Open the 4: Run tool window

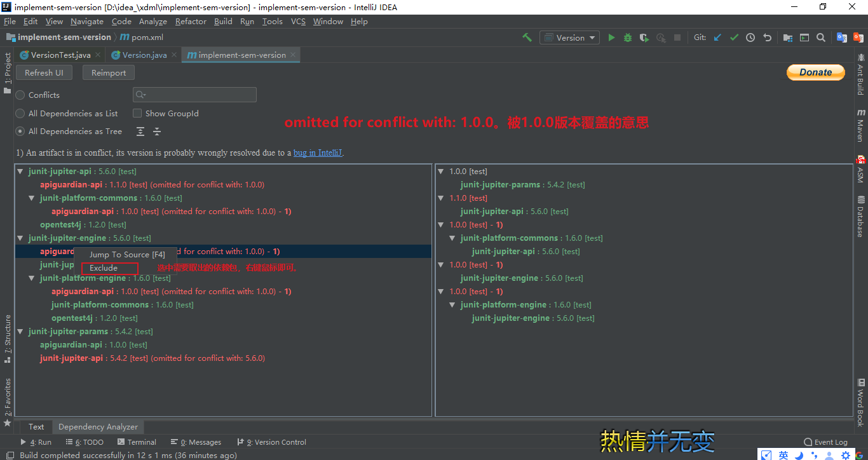[x=36, y=442]
